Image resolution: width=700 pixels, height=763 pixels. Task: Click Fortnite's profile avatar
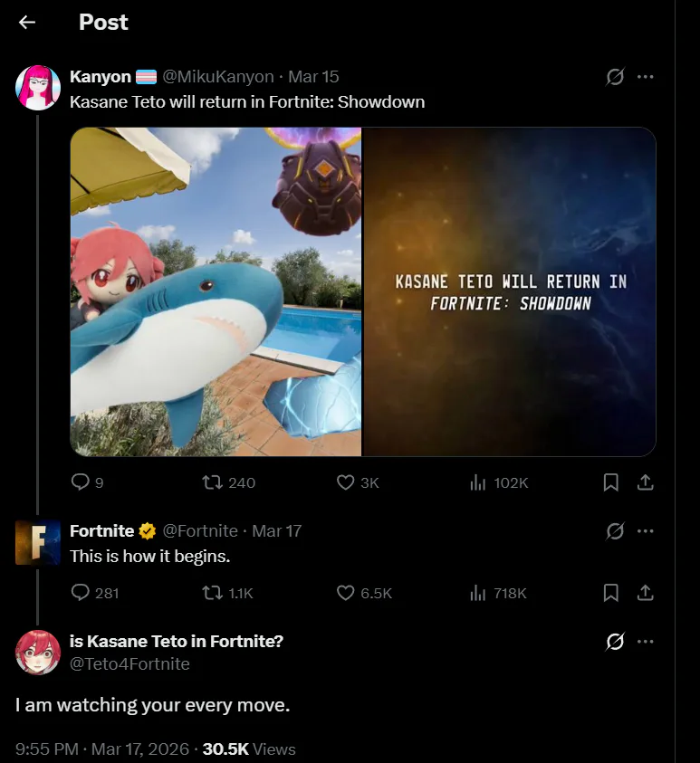pos(38,542)
